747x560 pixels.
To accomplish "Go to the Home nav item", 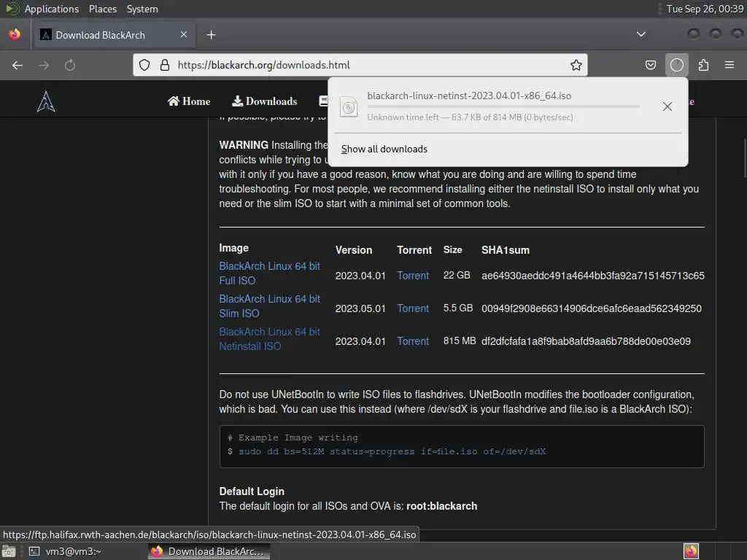I will click(x=189, y=101).
